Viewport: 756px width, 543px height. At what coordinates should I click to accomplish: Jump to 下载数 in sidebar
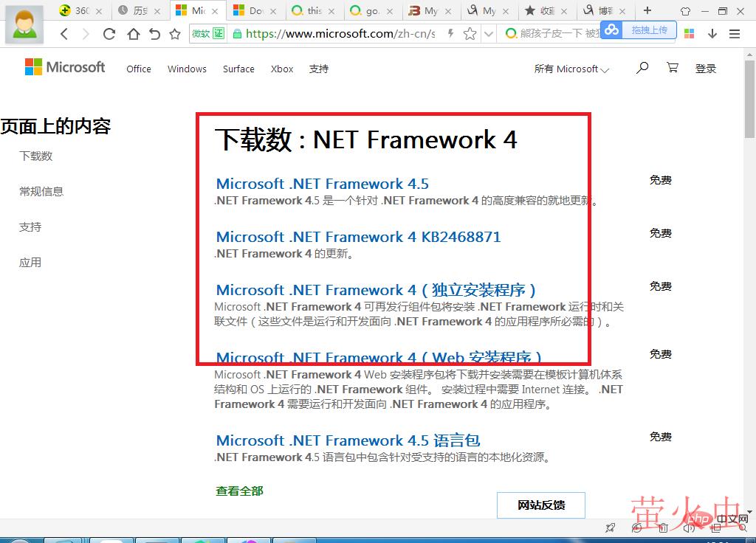pyautogui.click(x=35, y=156)
